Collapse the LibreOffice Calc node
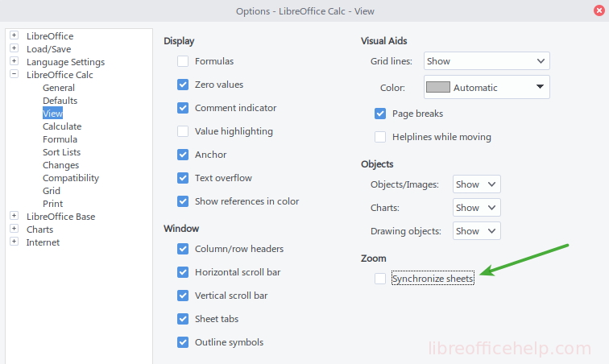Image resolution: width=609 pixels, height=364 pixels. coord(14,74)
